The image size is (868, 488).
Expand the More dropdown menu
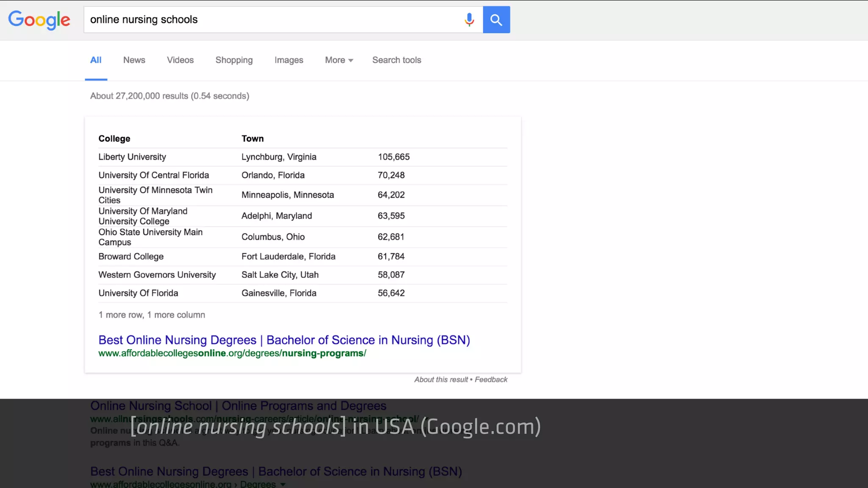pyautogui.click(x=339, y=60)
